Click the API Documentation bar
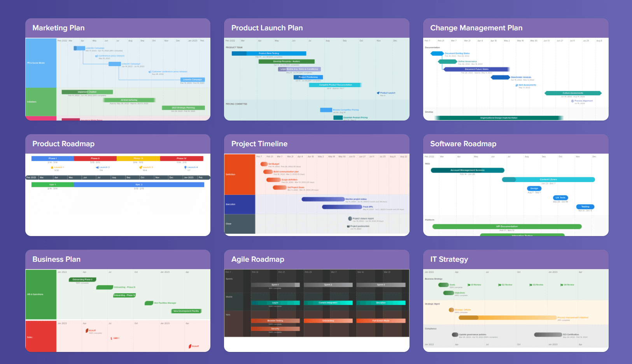 click(x=507, y=226)
